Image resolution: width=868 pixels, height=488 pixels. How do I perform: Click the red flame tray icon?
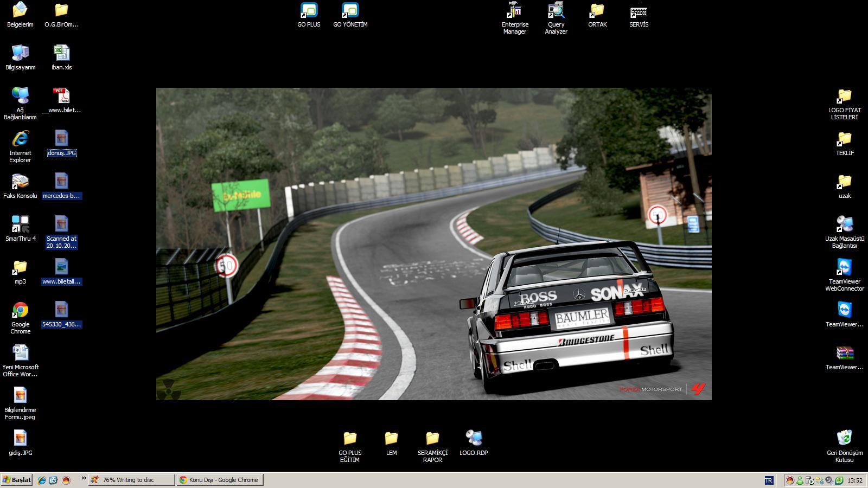790,480
